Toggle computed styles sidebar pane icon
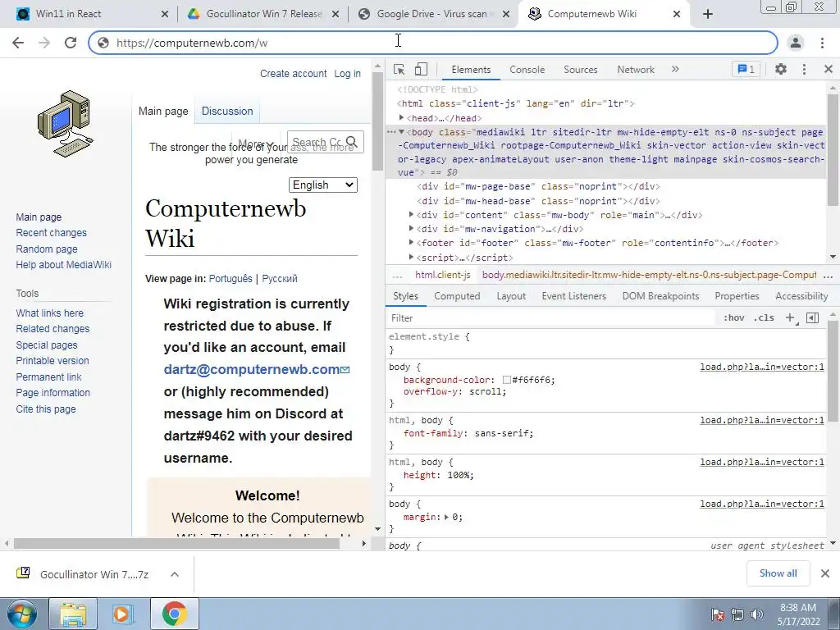840x630 pixels. [x=812, y=317]
